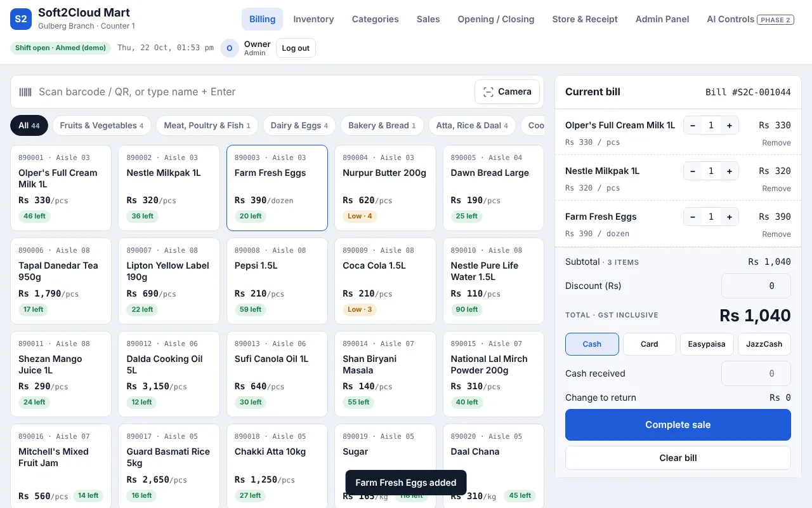Add Sufi Canola Oil 1L
The image size is (812, 508).
pyautogui.click(x=277, y=374)
